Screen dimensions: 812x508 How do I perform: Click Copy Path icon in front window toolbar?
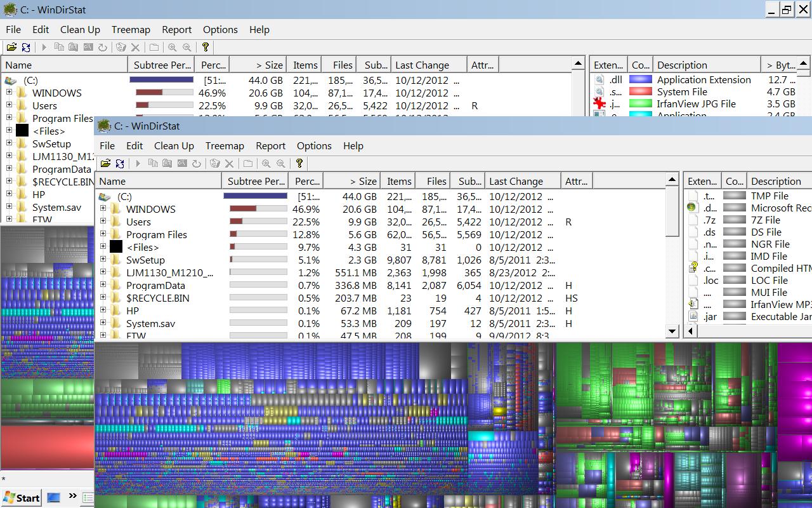153,163
